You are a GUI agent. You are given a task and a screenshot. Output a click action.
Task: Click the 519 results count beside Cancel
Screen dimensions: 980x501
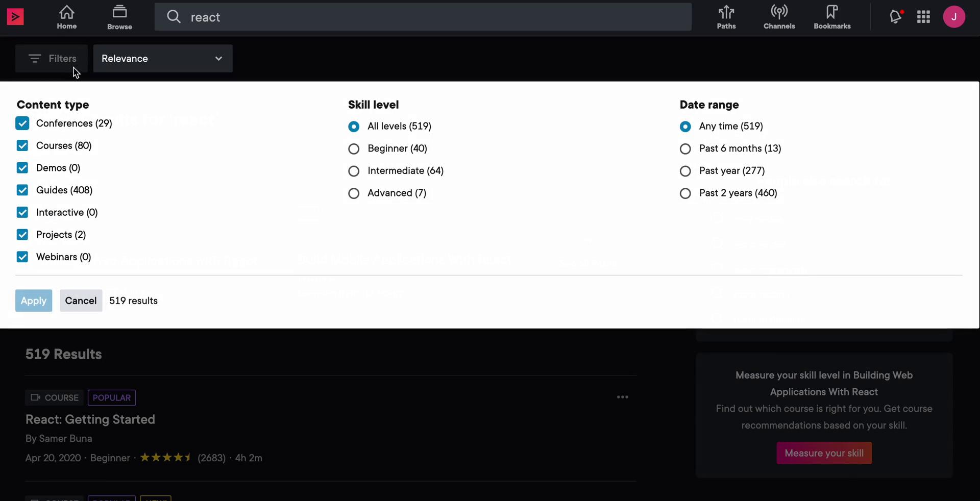click(x=134, y=301)
